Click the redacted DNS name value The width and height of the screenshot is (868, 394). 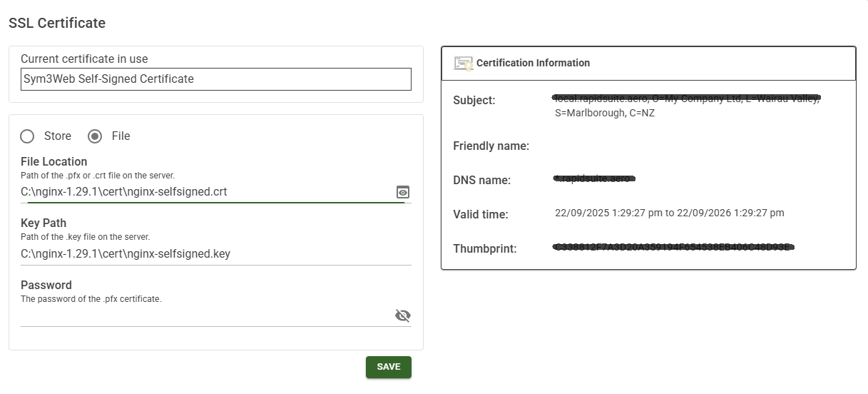pyautogui.click(x=594, y=178)
